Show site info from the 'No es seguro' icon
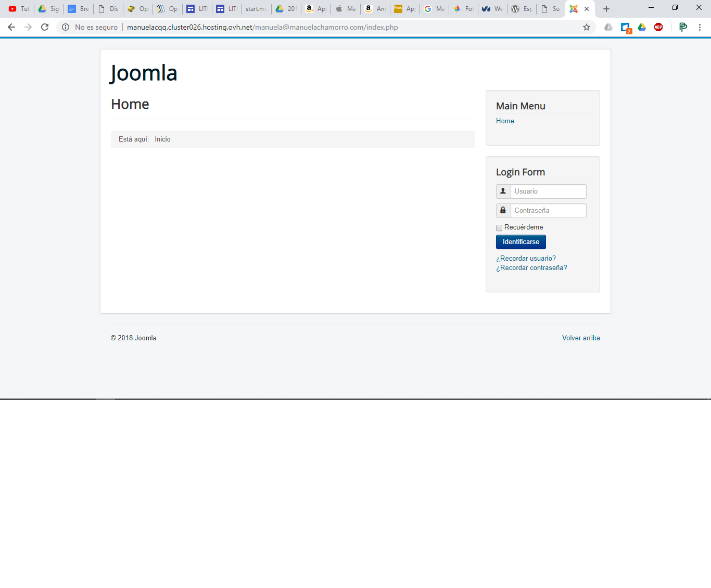Viewport: 711px width, 588px height. tap(66, 27)
